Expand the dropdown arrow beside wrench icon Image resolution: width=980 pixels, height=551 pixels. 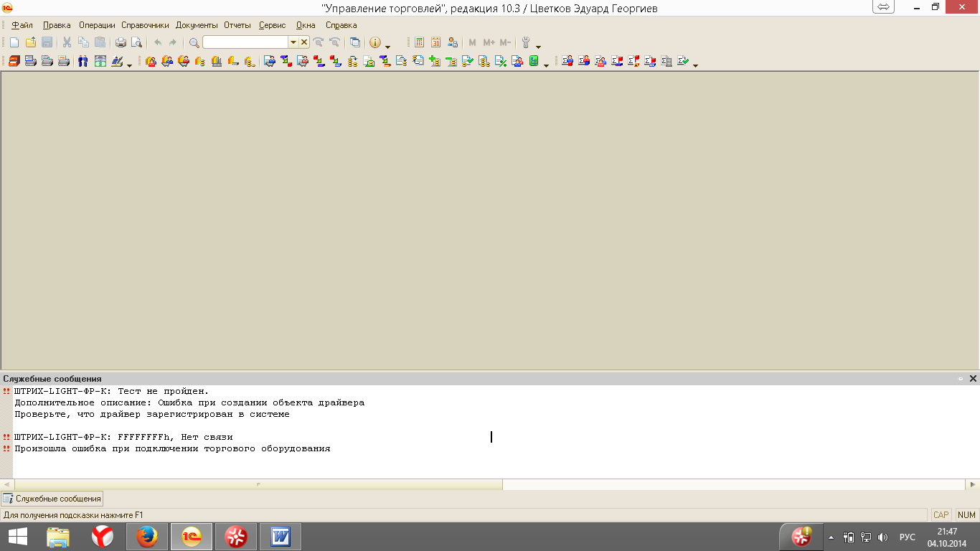538,46
